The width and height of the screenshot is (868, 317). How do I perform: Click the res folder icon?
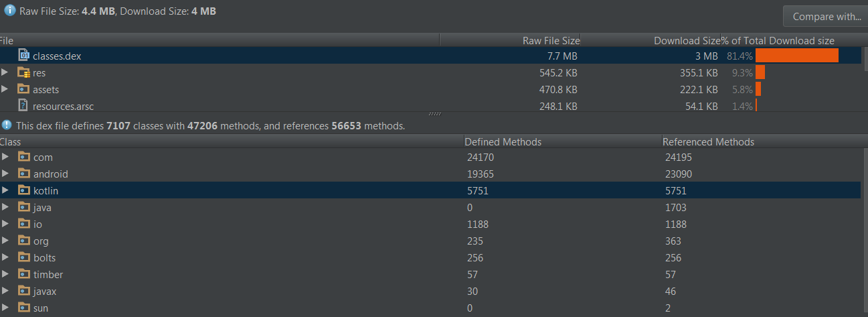(23, 72)
